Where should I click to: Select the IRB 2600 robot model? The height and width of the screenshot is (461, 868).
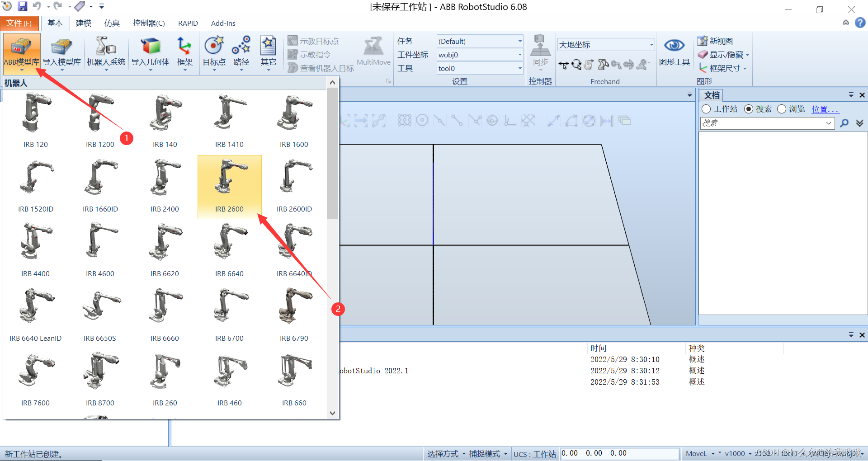229,186
